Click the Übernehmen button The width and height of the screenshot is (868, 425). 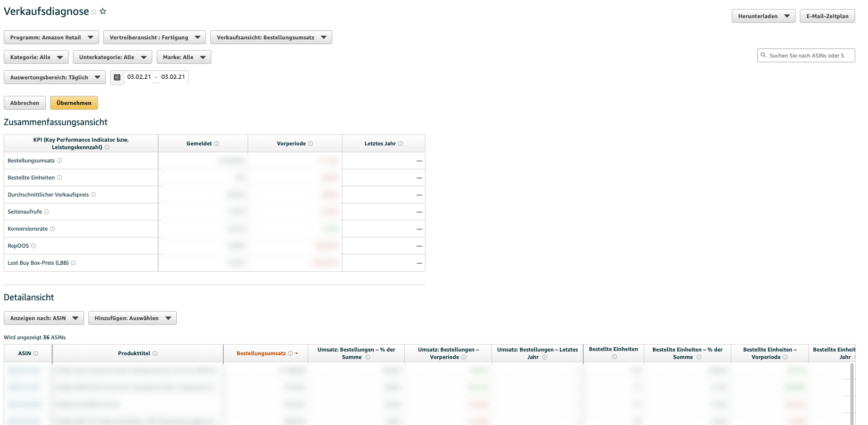coord(74,103)
